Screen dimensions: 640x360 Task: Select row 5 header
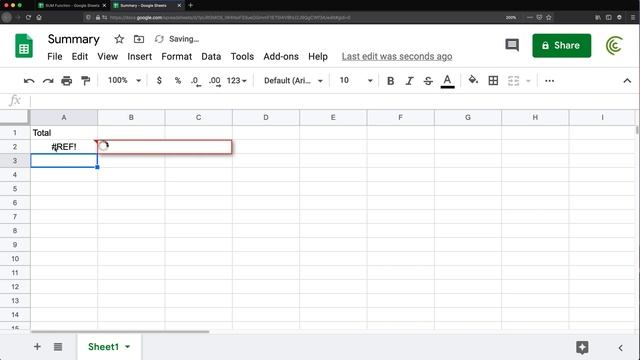[x=15, y=189]
